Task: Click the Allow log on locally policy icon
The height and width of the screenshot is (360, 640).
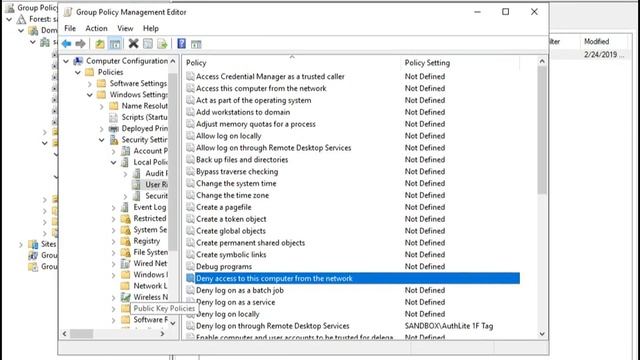Action: 190,136
